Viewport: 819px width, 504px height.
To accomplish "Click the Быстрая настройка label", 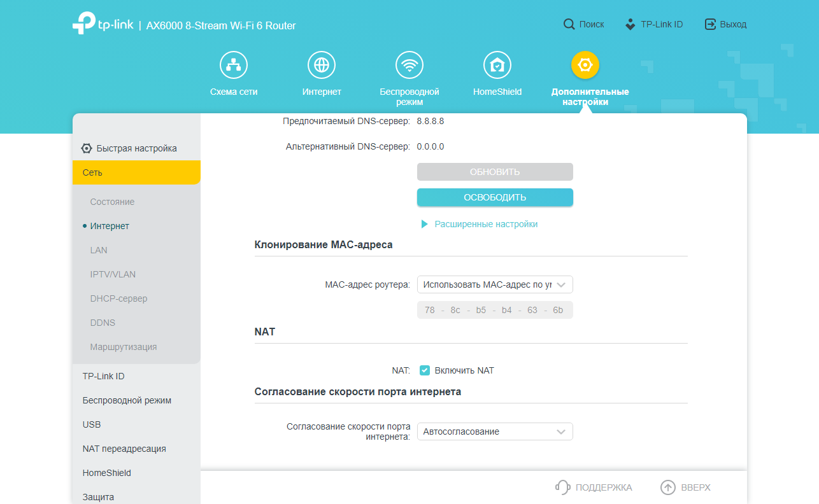I will [137, 148].
